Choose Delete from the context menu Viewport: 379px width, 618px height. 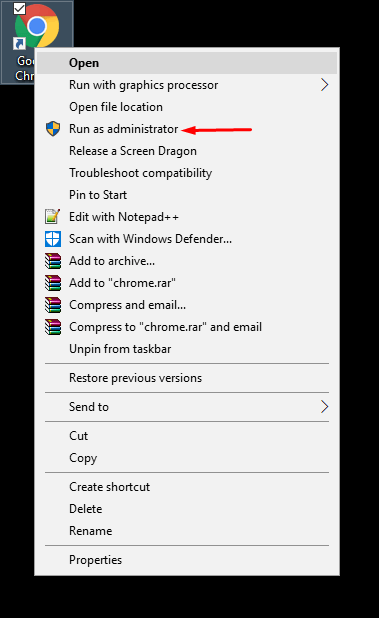187,509
